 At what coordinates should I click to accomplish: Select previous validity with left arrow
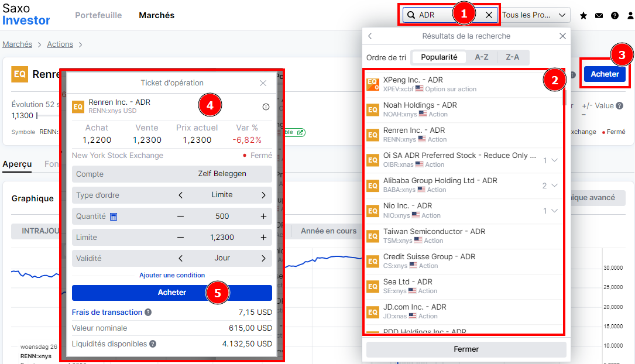click(x=181, y=258)
